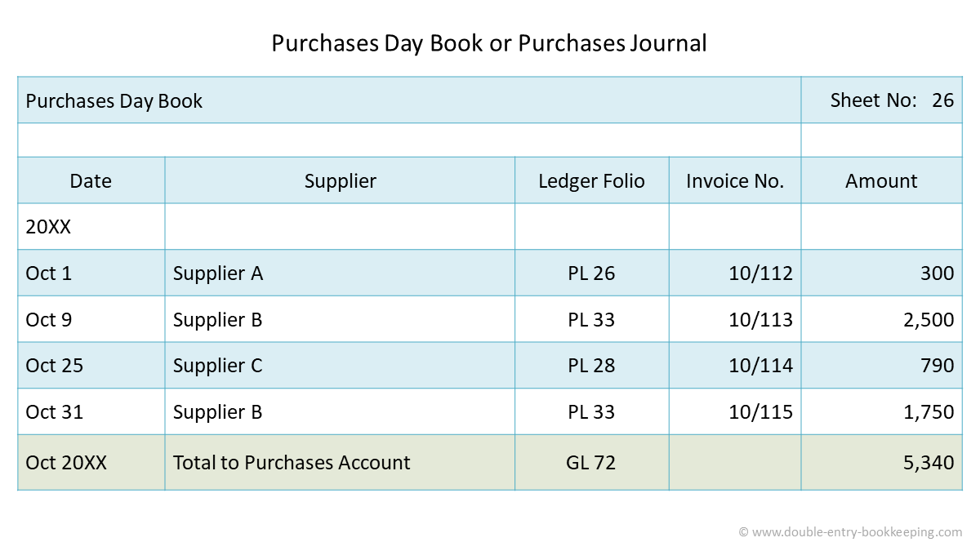Image resolution: width=980 pixels, height=551 pixels.
Task: Click ledger folio PL 26
Action: [591, 273]
